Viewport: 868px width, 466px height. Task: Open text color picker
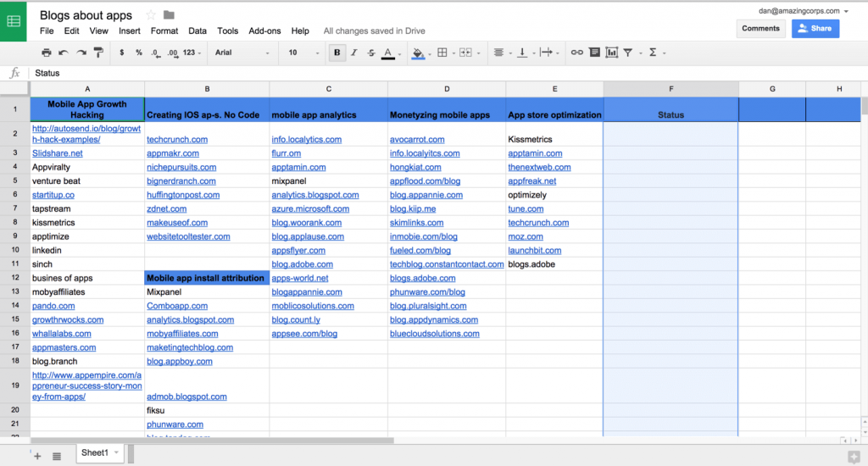(388, 53)
